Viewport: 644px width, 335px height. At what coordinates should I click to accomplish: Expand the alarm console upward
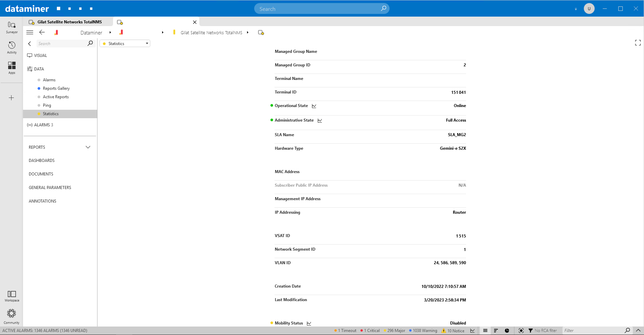[x=638, y=330]
